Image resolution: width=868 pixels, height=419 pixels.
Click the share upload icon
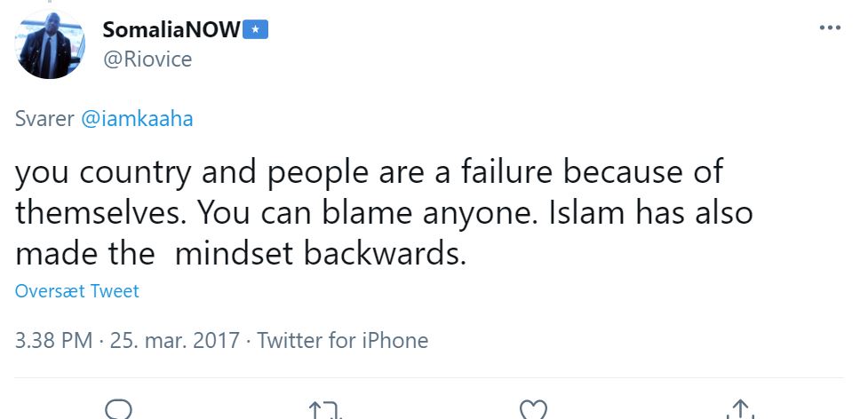click(x=739, y=410)
